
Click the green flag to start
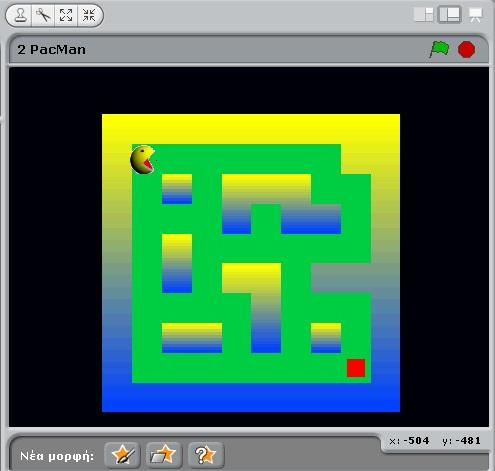pos(440,50)
